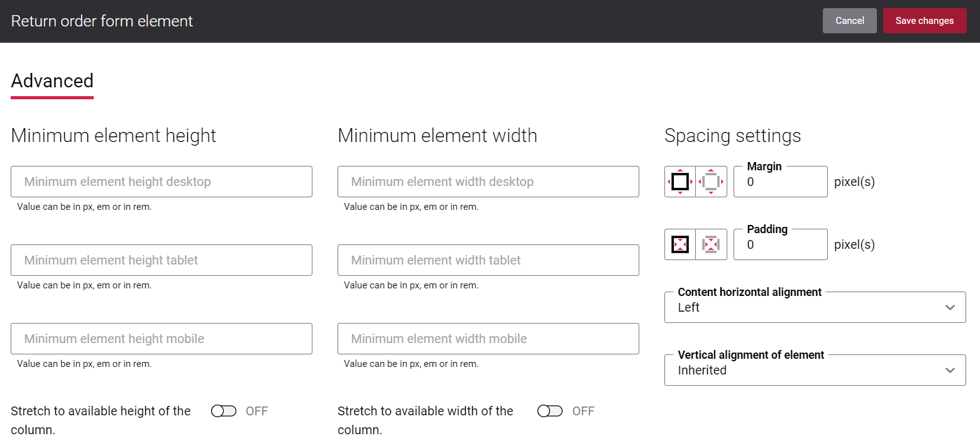Viewport: 980px width, 448px height.
Task: Click the chevron on Content horizontal alignment
Action: [950, 307]
